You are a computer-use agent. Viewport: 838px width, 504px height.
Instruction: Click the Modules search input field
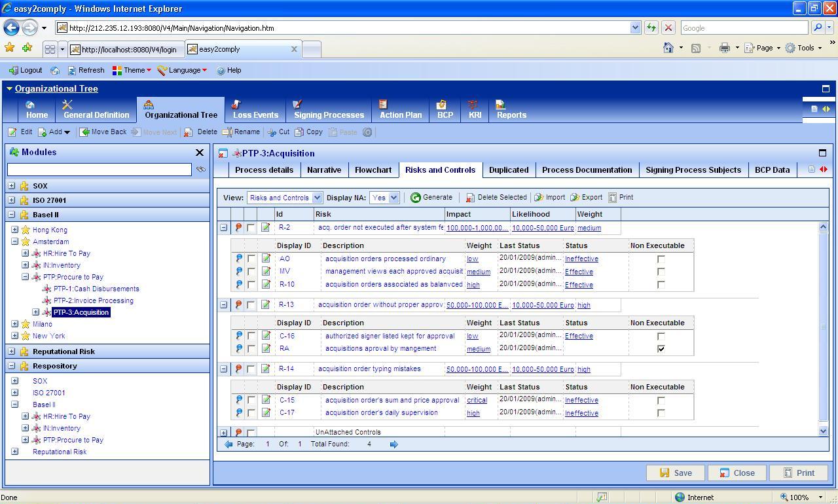(x=100, y=170)
